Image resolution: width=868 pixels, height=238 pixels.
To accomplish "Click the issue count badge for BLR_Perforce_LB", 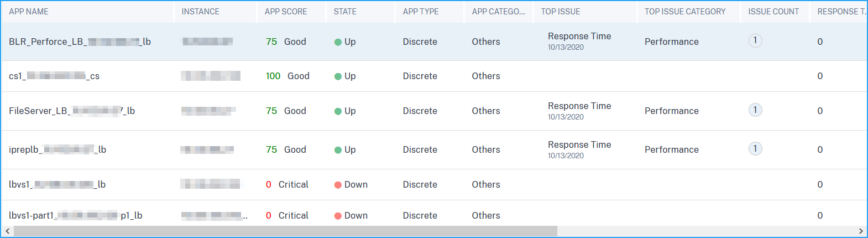I will pos(755,40).
